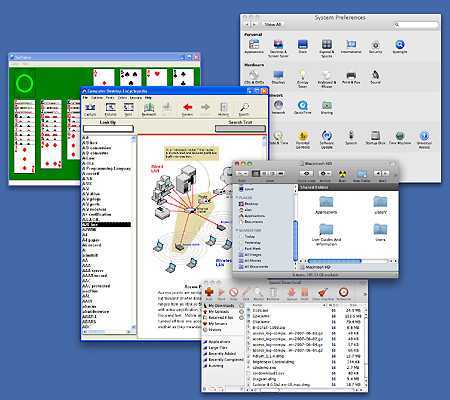450x400 pixels.
Task: Click the Stop icon in downloads toolbar
Action: (x=233, y=292)
